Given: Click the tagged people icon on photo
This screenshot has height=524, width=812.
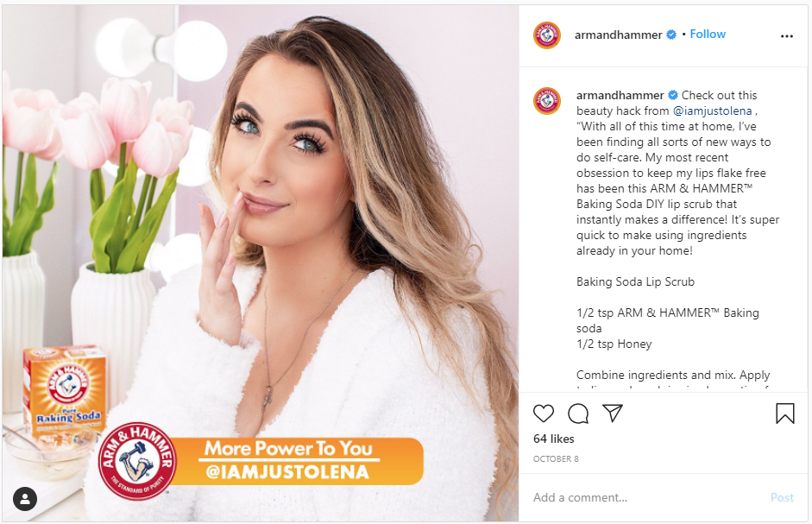Looking at the screenshot, I should (25, 499).
